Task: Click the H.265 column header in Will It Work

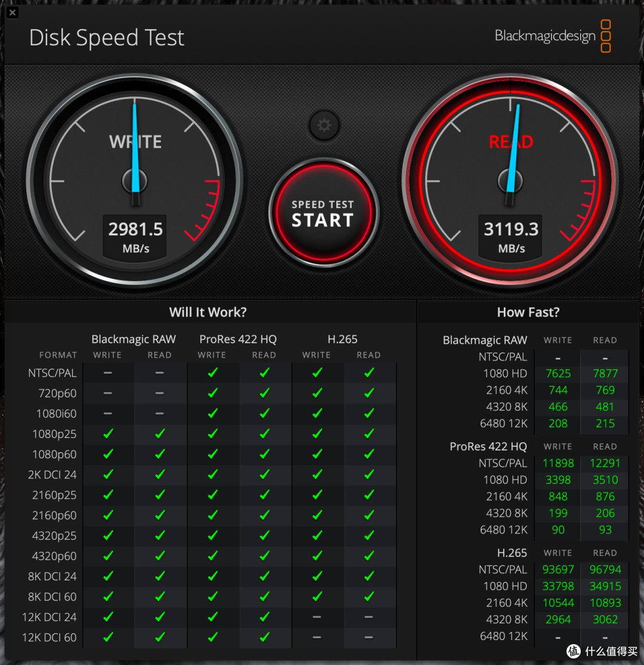Action: point(343,339)
